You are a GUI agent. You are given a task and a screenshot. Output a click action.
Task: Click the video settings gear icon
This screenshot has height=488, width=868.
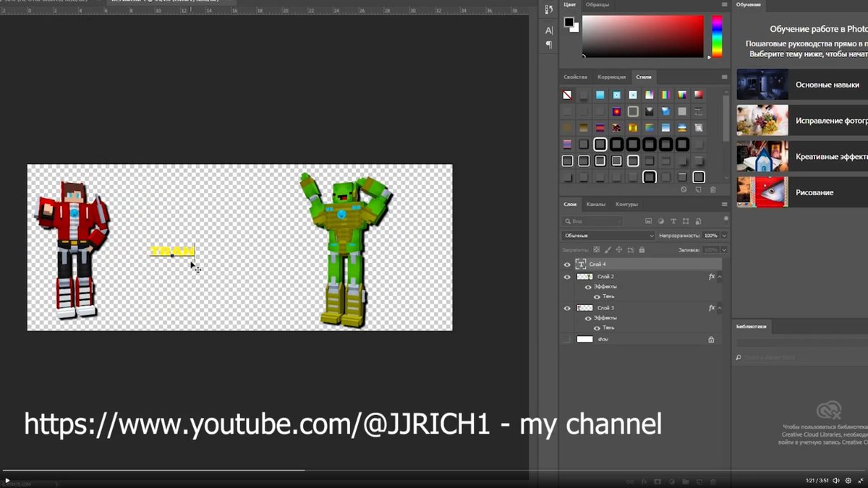click(x=848, y=481)
